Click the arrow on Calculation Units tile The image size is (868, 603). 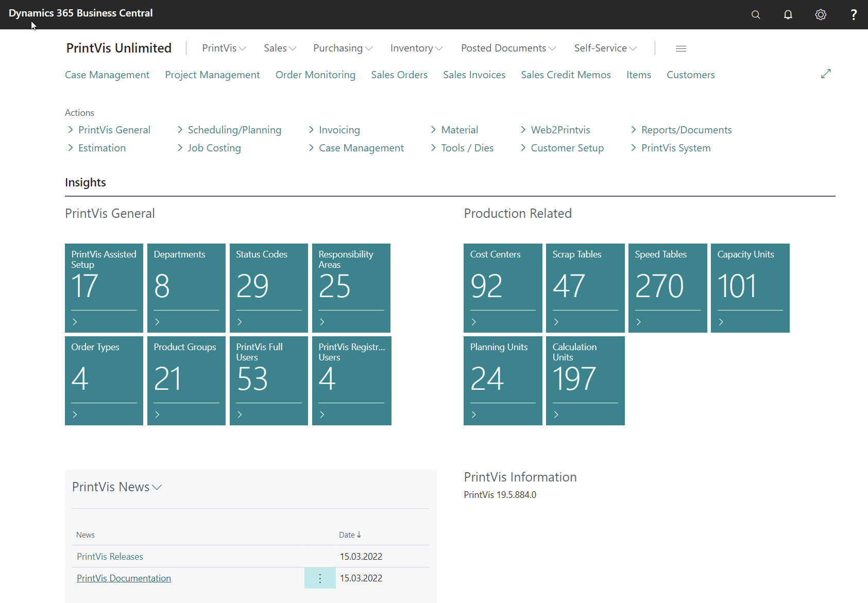click(556, 415)
